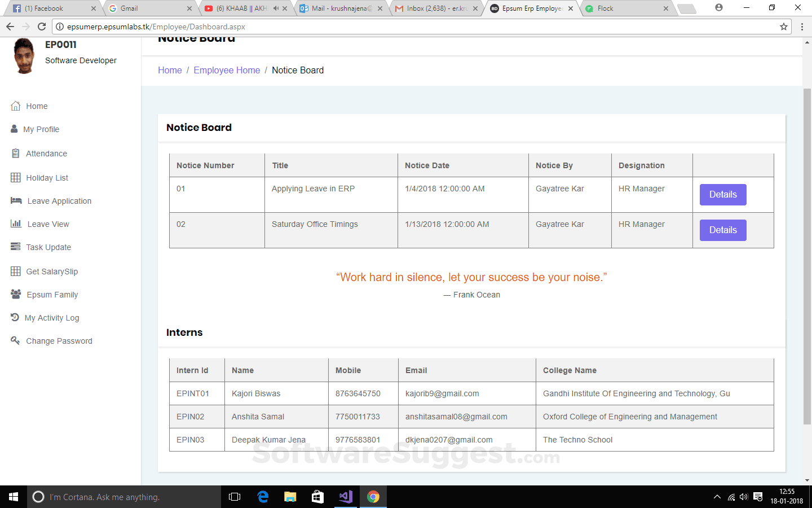This screenshot has width=812, height=508.
Task: Click Details for Saturday Office Timings notice
Action: 722,230
